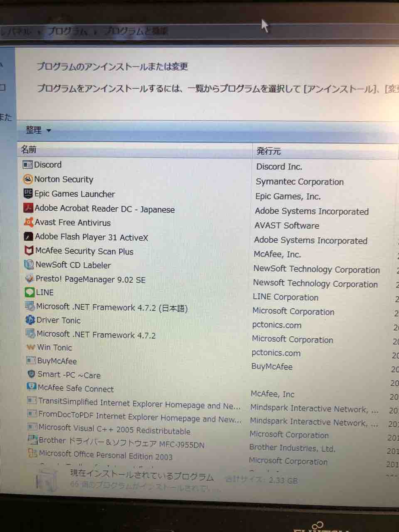
Task: Click the Epic Games Launcher name
Action: pyautogui.click(x=75, y=194)
